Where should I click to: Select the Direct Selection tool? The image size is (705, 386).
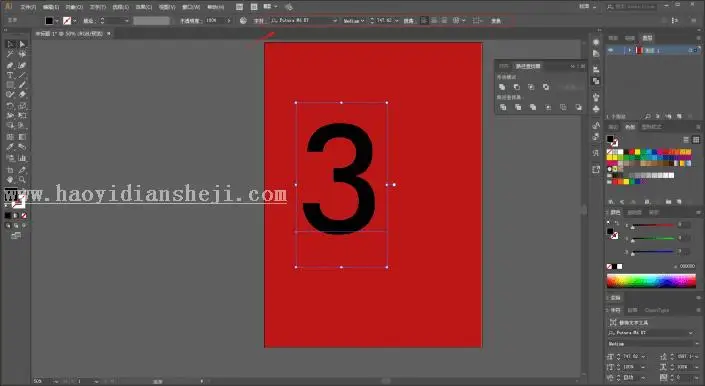(x=22, y=44)
